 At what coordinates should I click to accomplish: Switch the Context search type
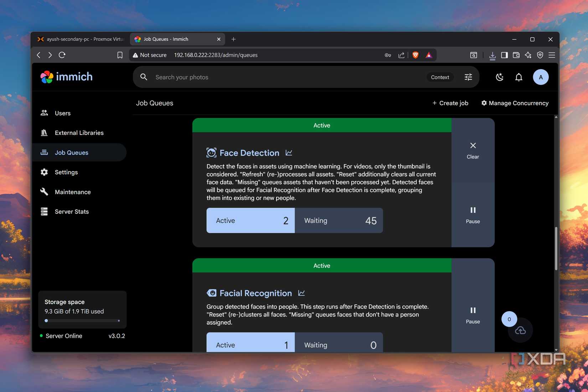tap(440, 77)
